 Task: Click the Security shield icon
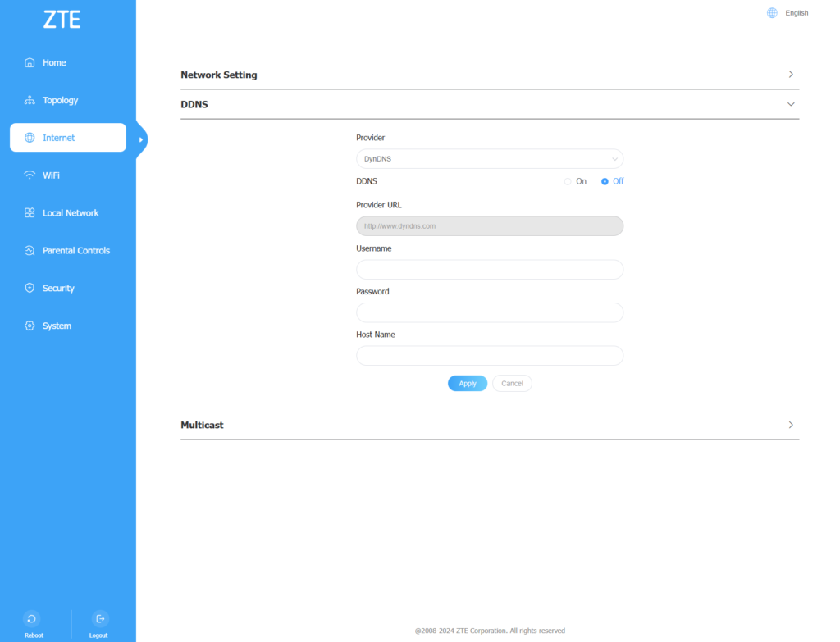[x=30, y=289]
